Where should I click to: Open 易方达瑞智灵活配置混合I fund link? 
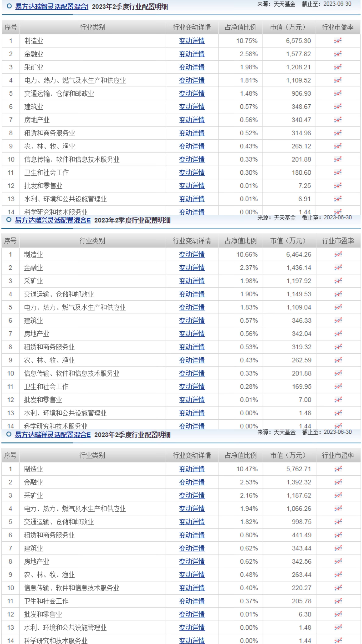pos(51,7)
